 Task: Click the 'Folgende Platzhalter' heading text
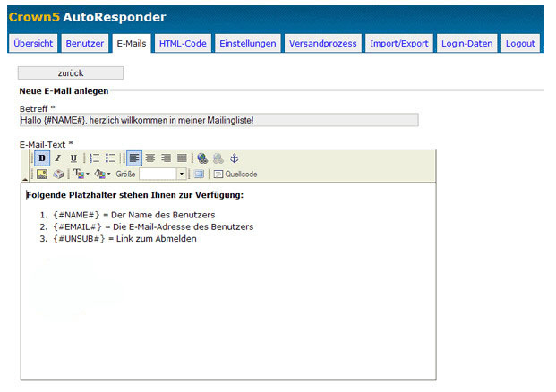pos(134,195)
